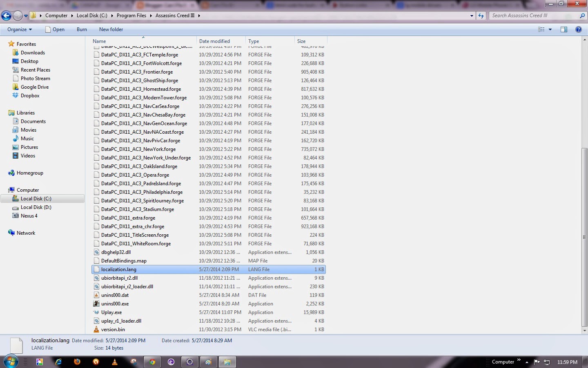Open the Music library
The width and height of the screenshot is (588, 368).
(27, 139)
